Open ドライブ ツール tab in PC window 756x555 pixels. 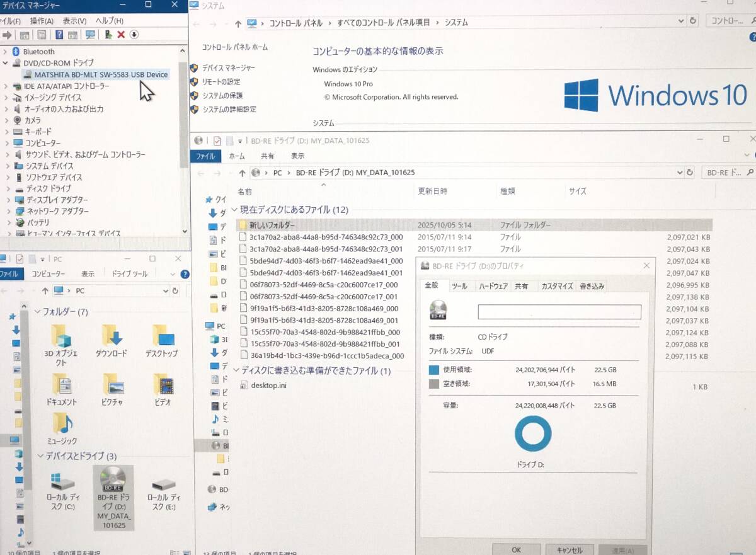coord(129,274)
